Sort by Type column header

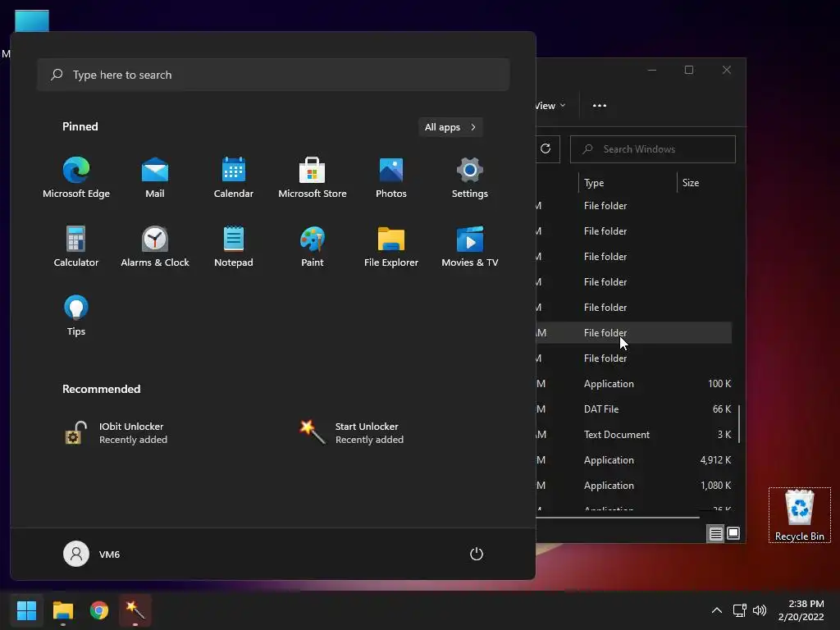point(628,183)
